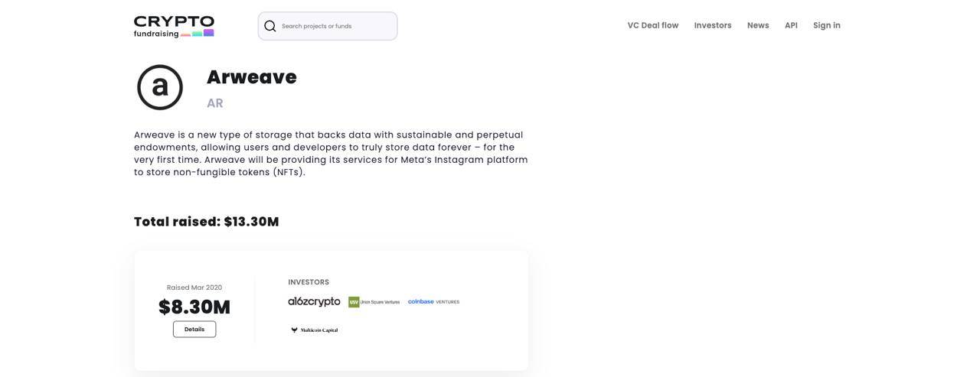Viewport: 980px width, 377px height.
Task: Click the $8.30M raised amount
Action: click(x=194, y=307)
